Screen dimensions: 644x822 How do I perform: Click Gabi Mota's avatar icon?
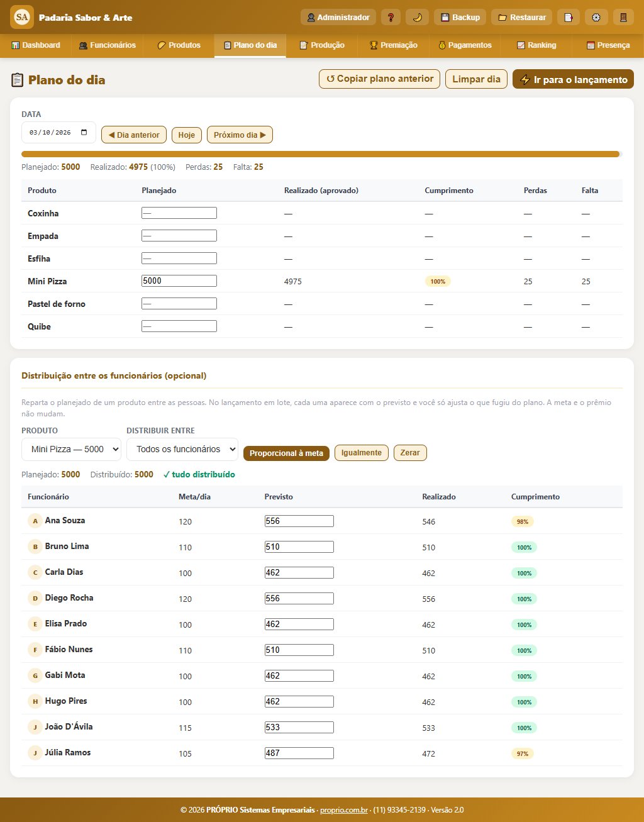click(x=35, y=675)
